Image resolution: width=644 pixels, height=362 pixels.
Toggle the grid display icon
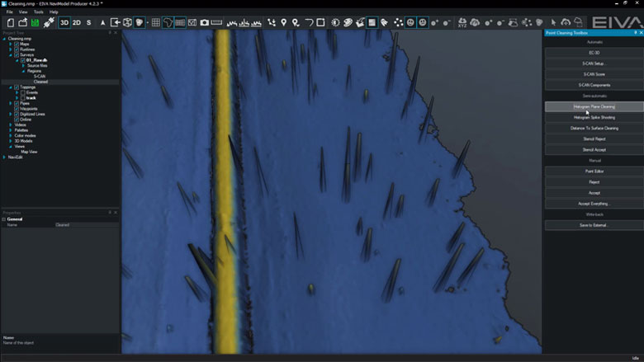coord(155,22)
